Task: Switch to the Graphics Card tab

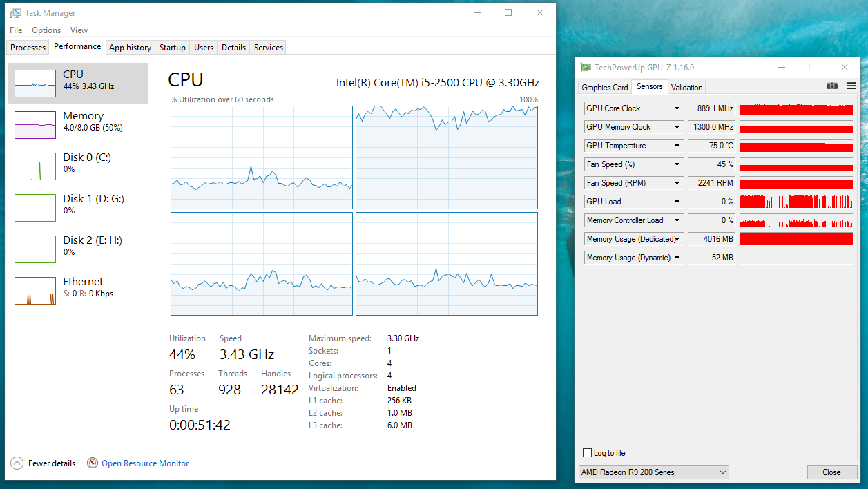Action: tap(605, 88)
